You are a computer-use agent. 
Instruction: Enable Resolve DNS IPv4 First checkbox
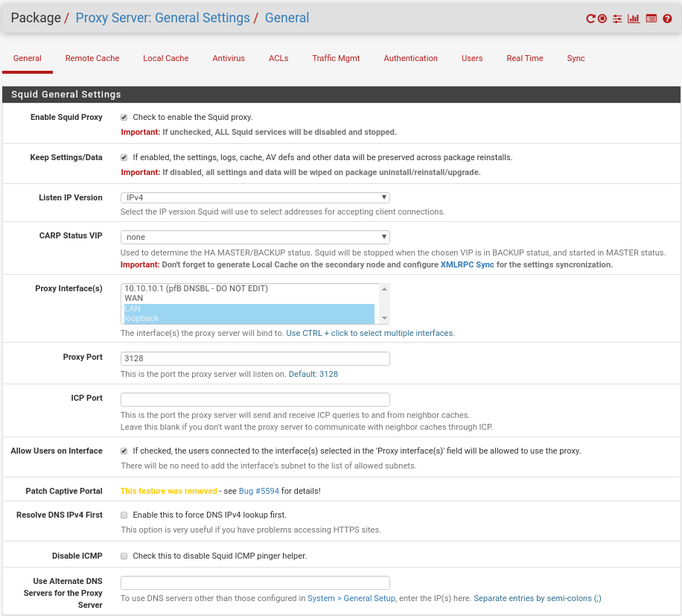coord(124,515)
